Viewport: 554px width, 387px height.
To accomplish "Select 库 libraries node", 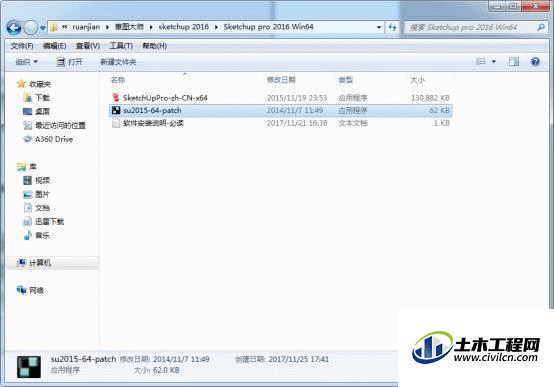I will (33, 166).
